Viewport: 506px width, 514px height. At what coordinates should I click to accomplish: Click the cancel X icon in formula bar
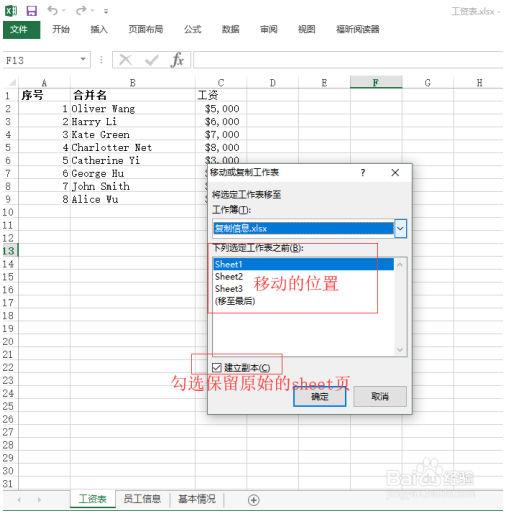[x=126, y=60]
